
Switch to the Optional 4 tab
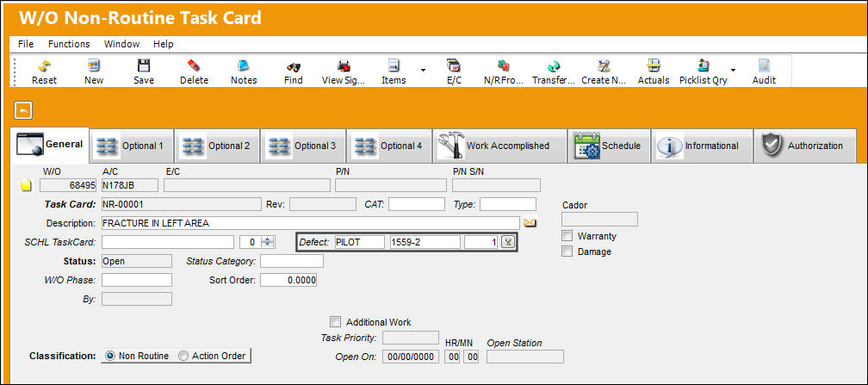pyautogui.click(x=390, y=146)
